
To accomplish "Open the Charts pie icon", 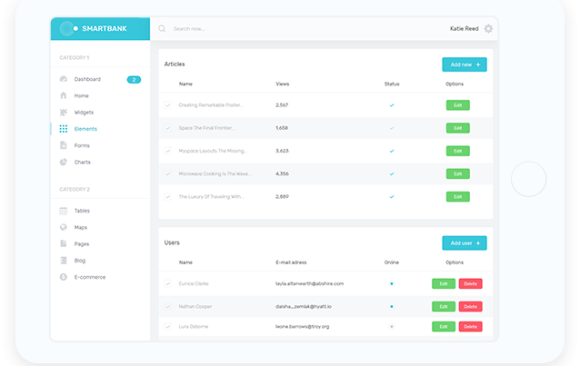I will click(63, 162).
